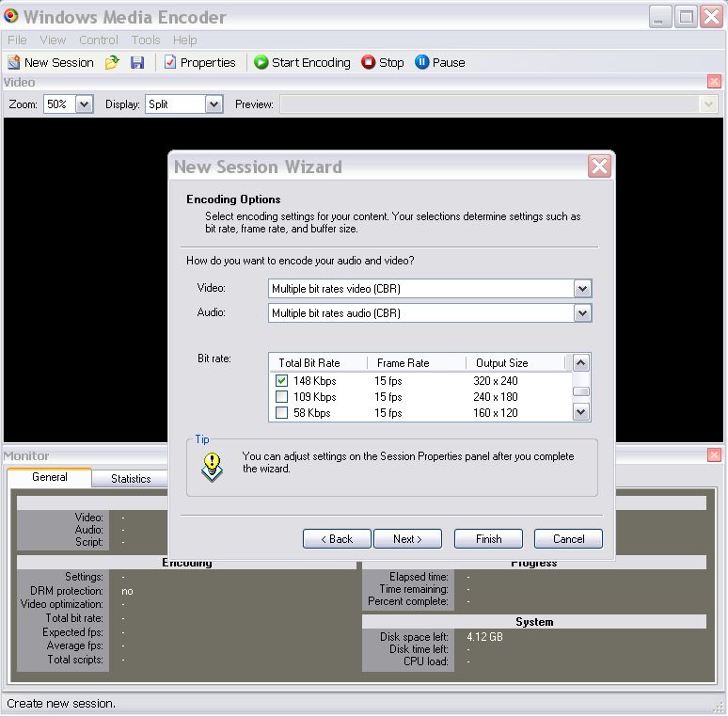
Task: Close the Windows Media Encoder window
Action: coord(712,17)
